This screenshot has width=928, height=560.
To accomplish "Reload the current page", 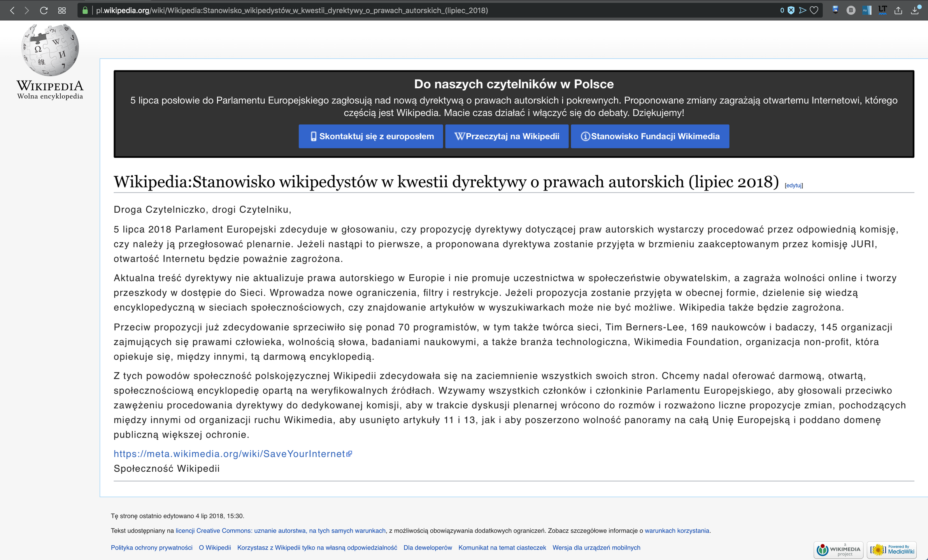I will pyautogui.click(x=43, y=10).
